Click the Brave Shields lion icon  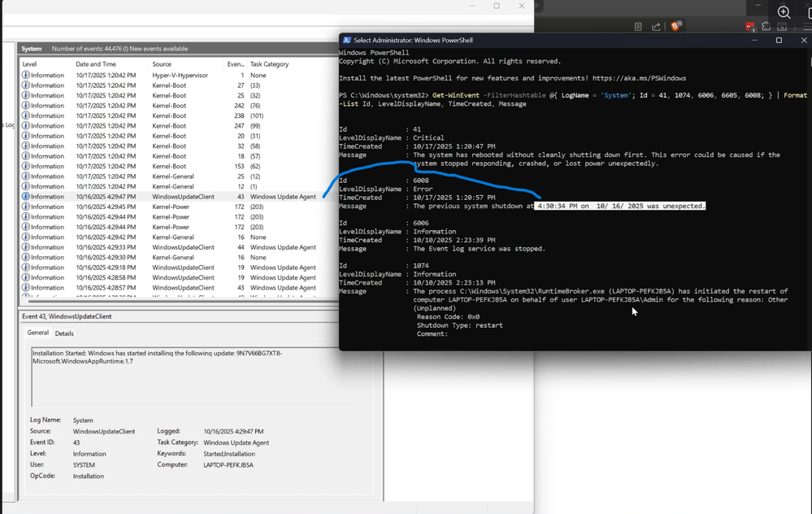(675, 26)
